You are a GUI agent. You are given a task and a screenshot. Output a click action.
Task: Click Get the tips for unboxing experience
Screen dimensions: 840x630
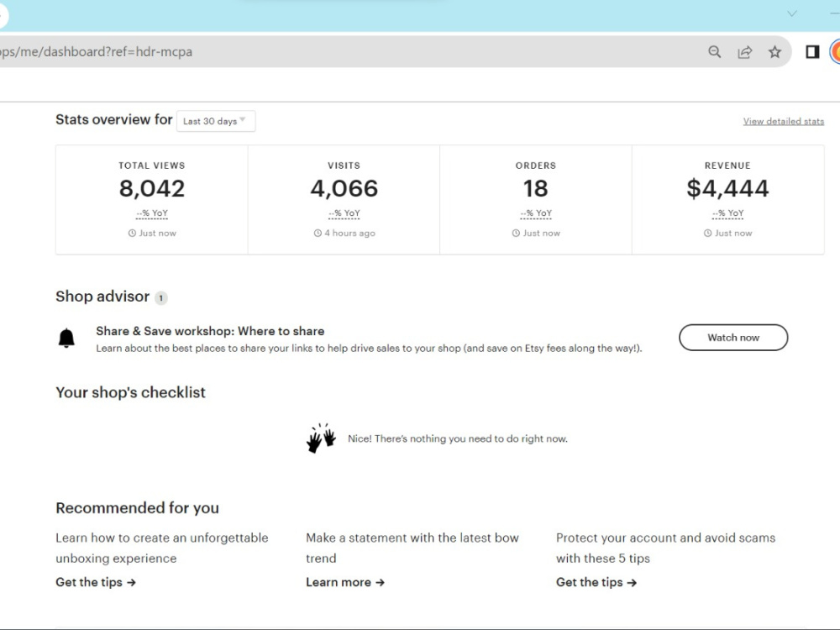(x=96, y=582)
